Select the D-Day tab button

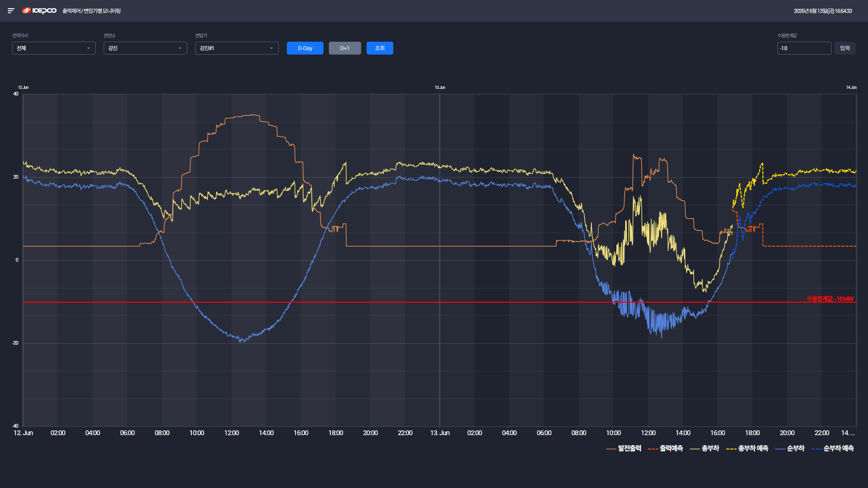(305, 48)
